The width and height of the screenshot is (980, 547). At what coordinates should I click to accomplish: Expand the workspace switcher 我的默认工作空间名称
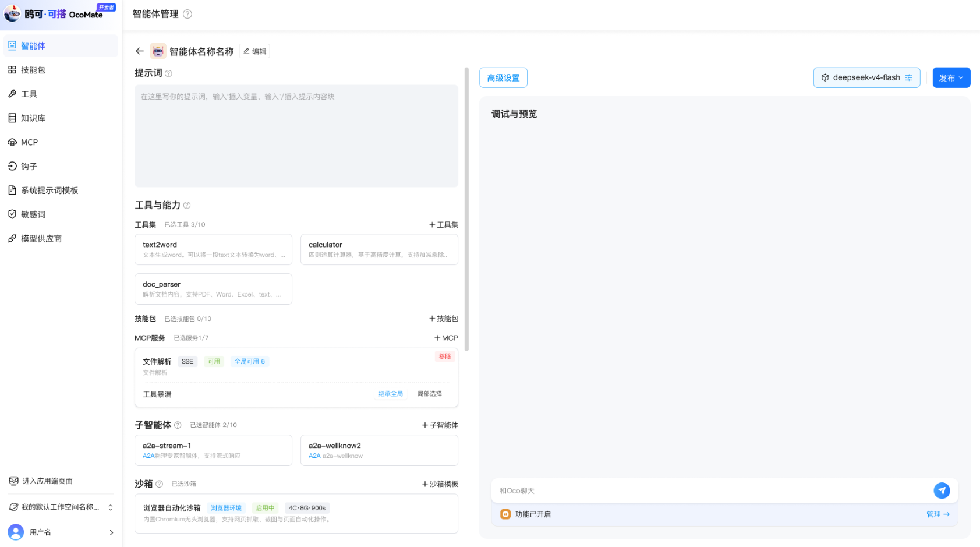pos(61,507)
